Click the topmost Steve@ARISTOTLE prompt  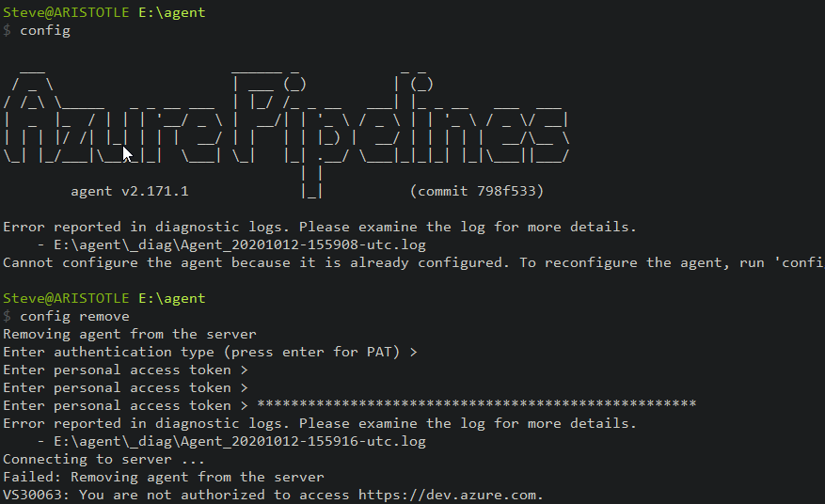point(67,13)
